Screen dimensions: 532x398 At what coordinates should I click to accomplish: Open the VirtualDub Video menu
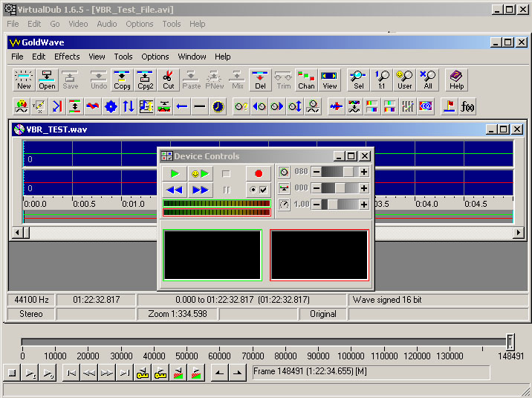click(78, 24)
